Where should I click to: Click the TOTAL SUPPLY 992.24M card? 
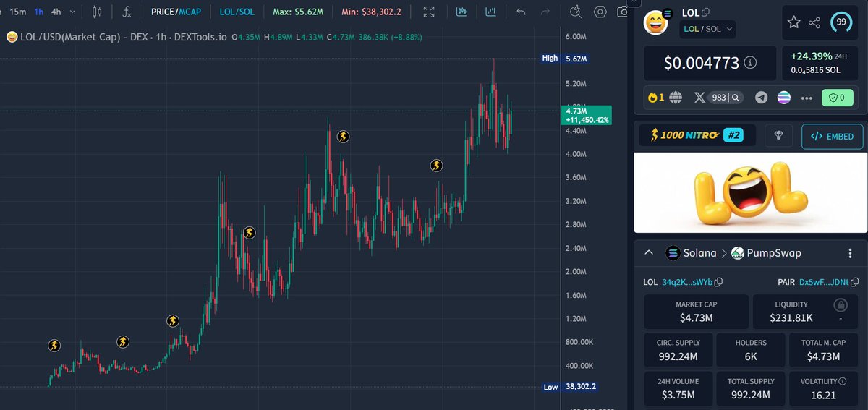751,388
